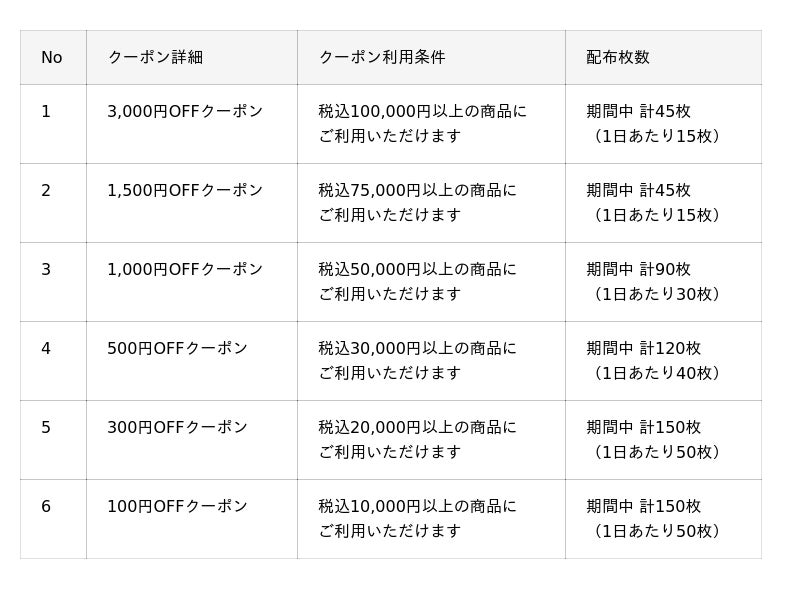The image size is (800, 589).
Task: Select the 1,000円OFFクーポン cell
Action: pyautogui.click(x=185, y=270)
